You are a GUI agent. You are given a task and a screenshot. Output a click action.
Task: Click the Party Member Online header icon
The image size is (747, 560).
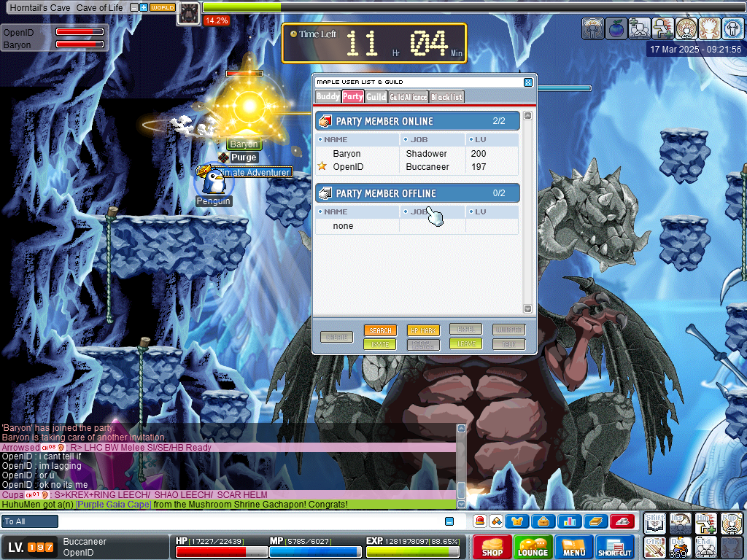pyautogui.click(x=325, y=121)
